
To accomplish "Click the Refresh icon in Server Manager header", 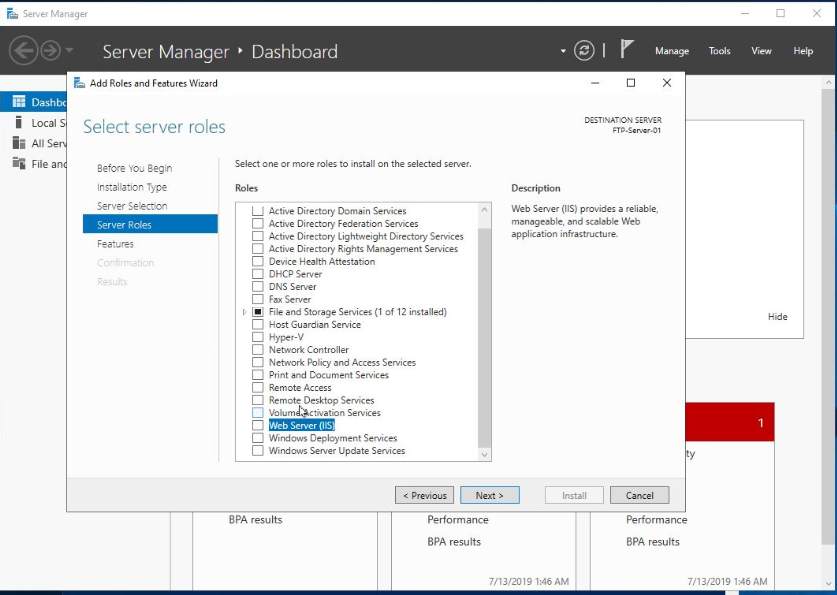I will [x=584, y=51].
